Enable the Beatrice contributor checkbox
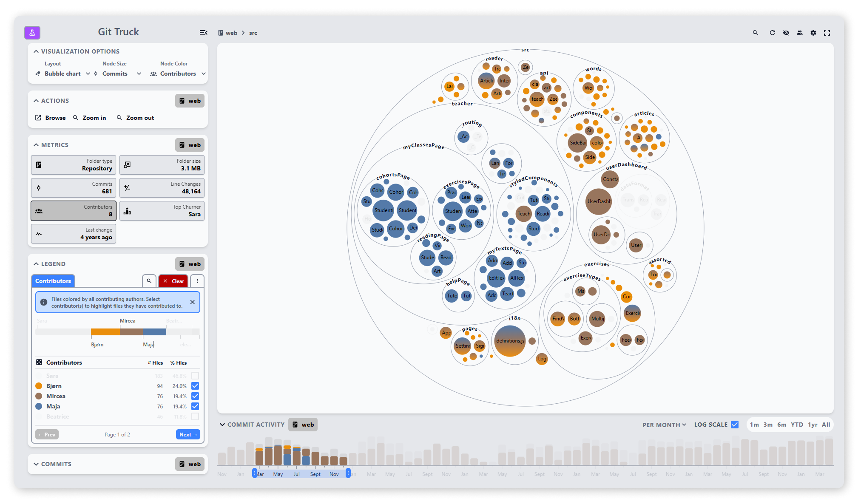Image resolution: width=858 pixels, height=504 pixels. point(195,416)
